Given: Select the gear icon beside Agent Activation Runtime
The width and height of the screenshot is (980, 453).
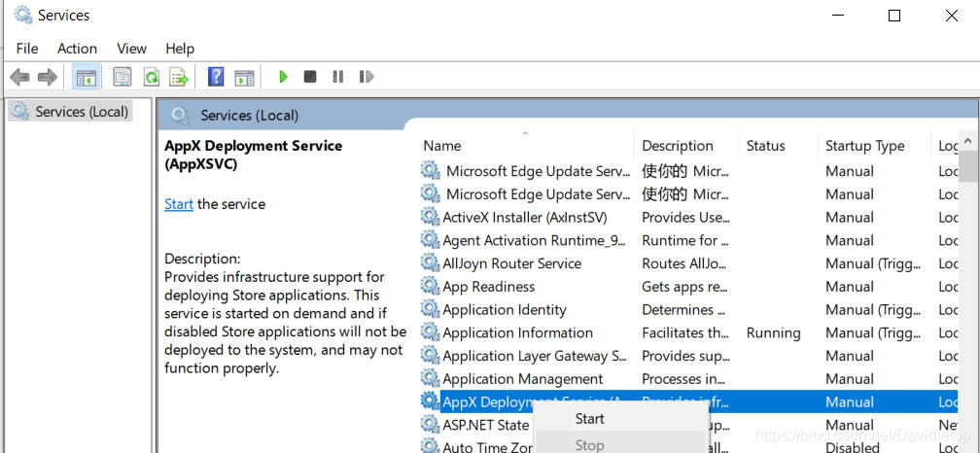Looking at the screenshot, I should [430, 240].
